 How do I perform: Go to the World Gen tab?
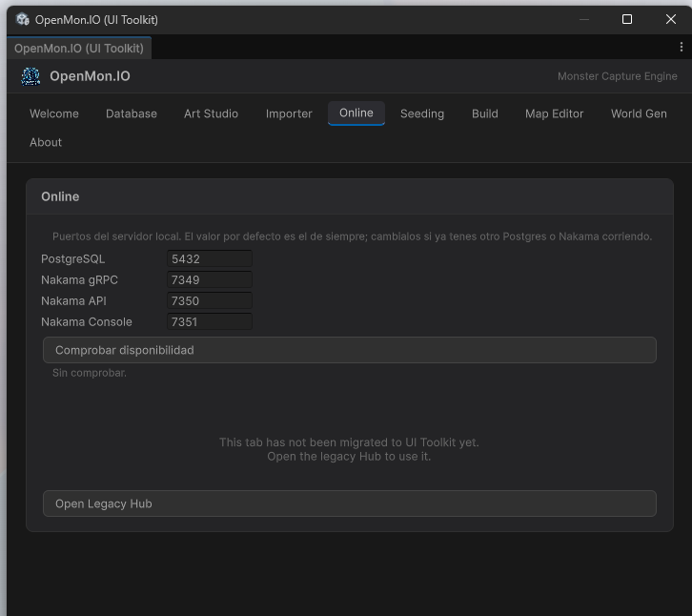pyautogui.click(x=639, y=113)
